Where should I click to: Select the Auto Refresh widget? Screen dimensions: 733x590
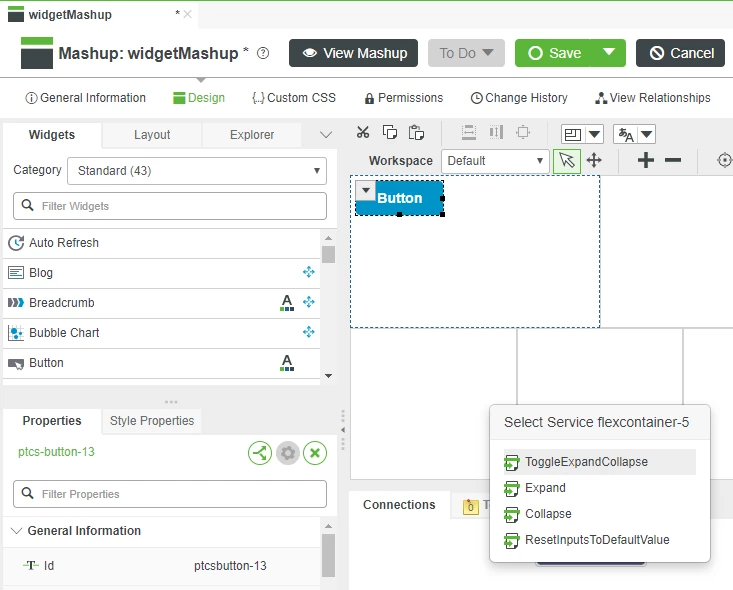(161, 243)
